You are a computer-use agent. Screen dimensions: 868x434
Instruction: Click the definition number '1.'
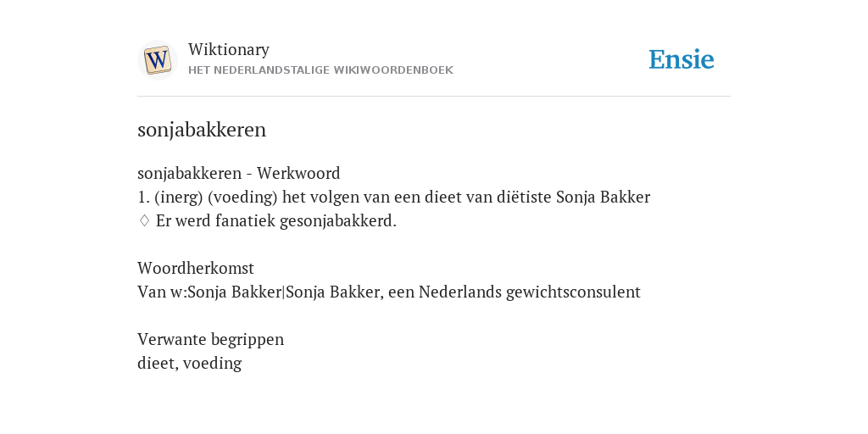[x=143, y=197]
